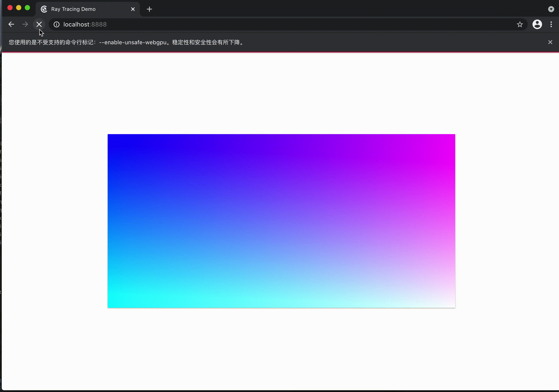The width and height of the screenshot is (559, 392).
Task: View site information for localhost
Action: 56,24
